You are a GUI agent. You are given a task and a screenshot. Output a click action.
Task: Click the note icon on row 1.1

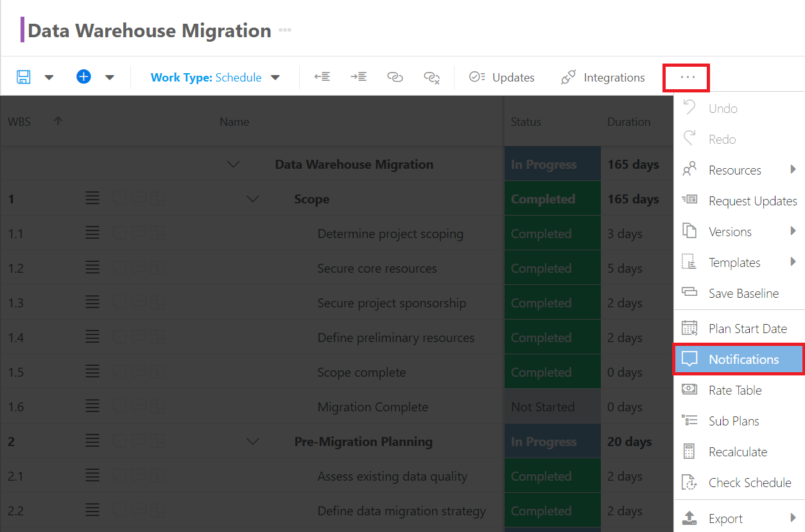[x=119, y=234]
